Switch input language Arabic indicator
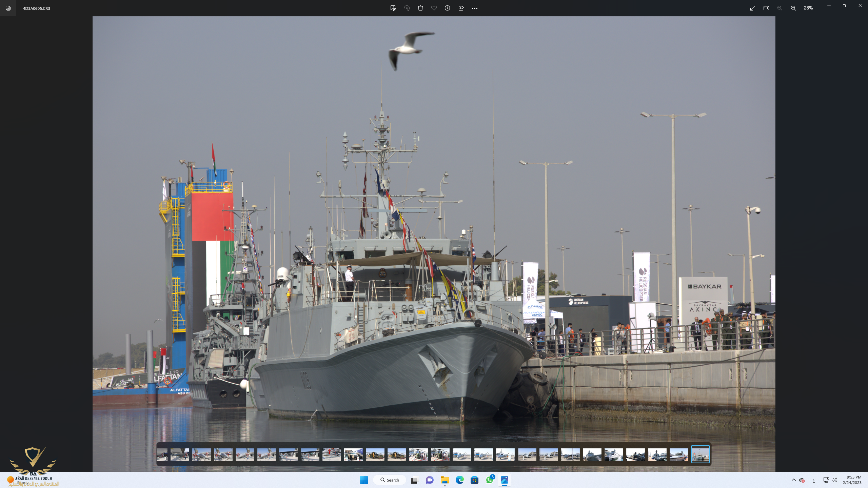 pyautogui.click(x=813, y=480)
